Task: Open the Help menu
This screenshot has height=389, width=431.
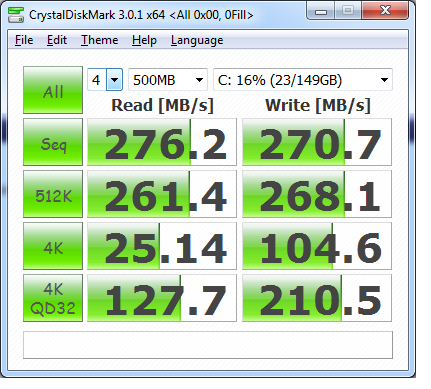Action: coord(144,40)
